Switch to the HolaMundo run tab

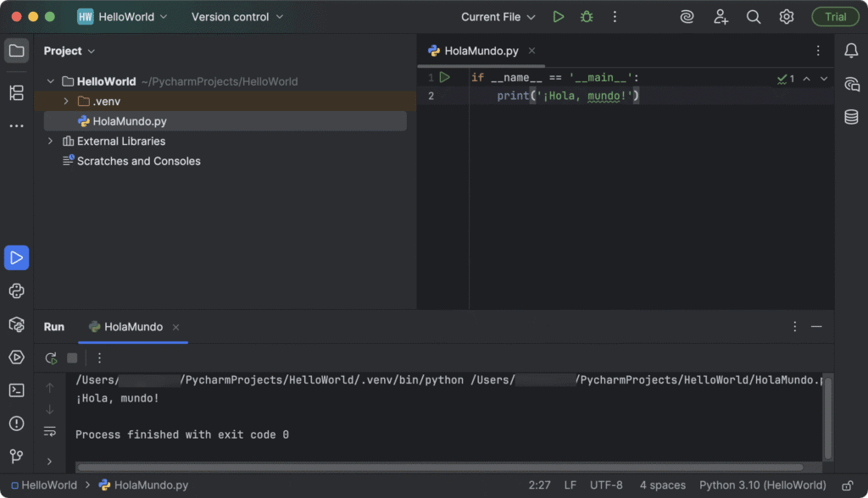tap(132, 327)
